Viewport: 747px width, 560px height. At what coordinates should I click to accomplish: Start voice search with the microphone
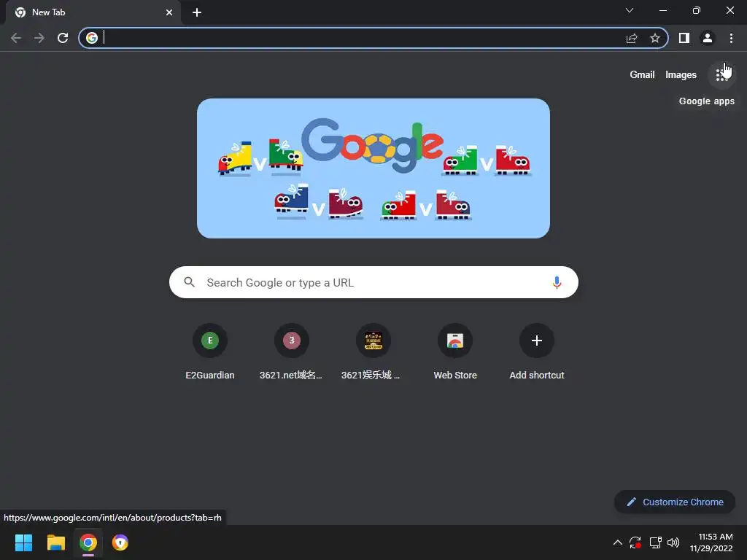tap(557, 282)
